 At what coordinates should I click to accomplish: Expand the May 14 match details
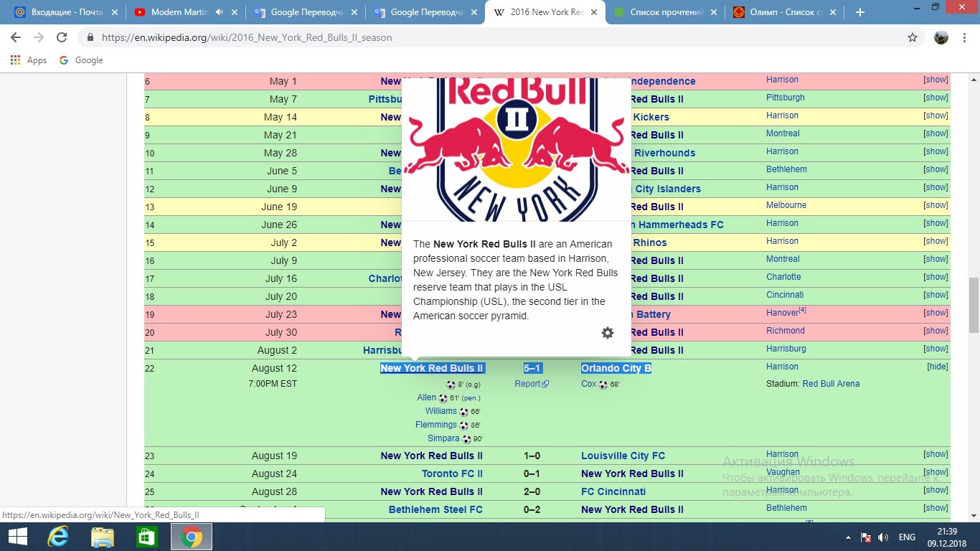point(936,116)
